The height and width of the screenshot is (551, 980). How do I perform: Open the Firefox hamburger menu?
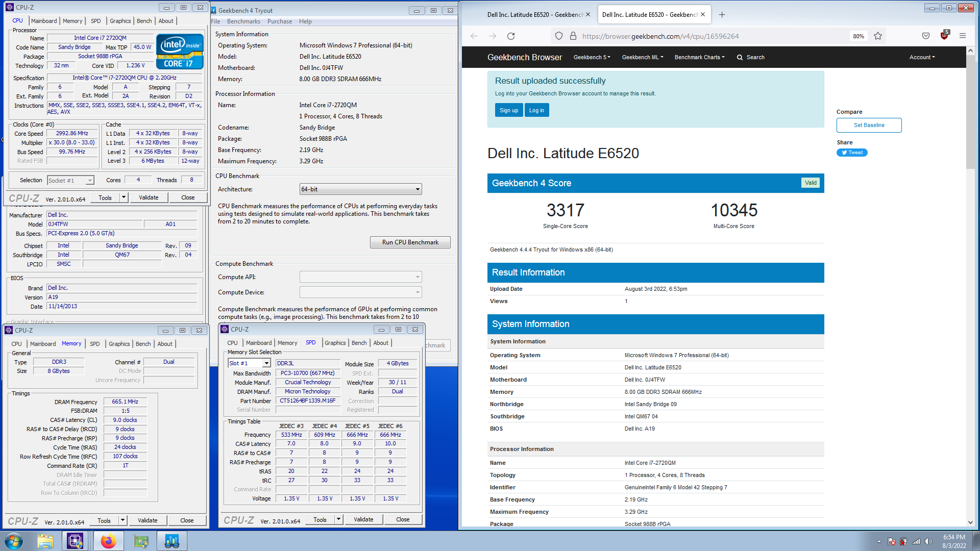coord(963,36)
